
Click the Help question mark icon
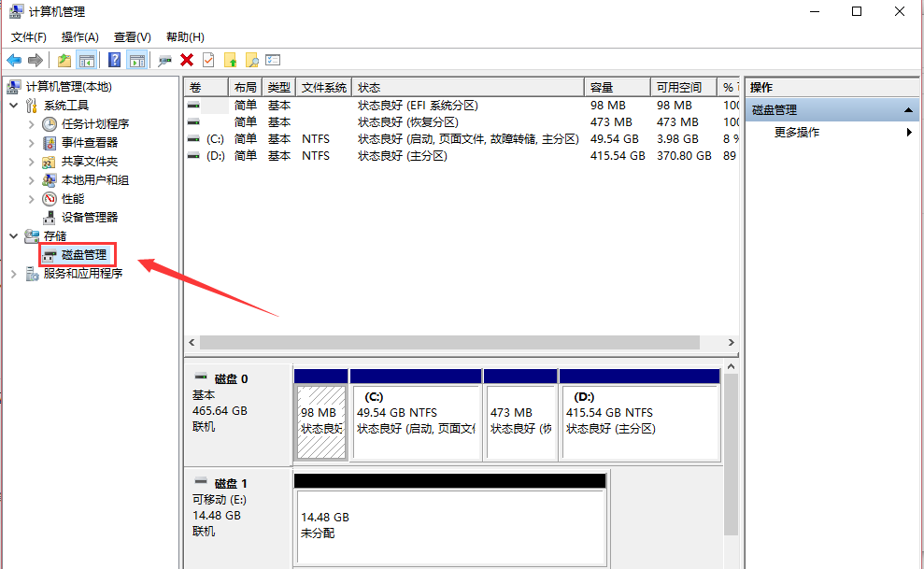click(x=113, y=60)
